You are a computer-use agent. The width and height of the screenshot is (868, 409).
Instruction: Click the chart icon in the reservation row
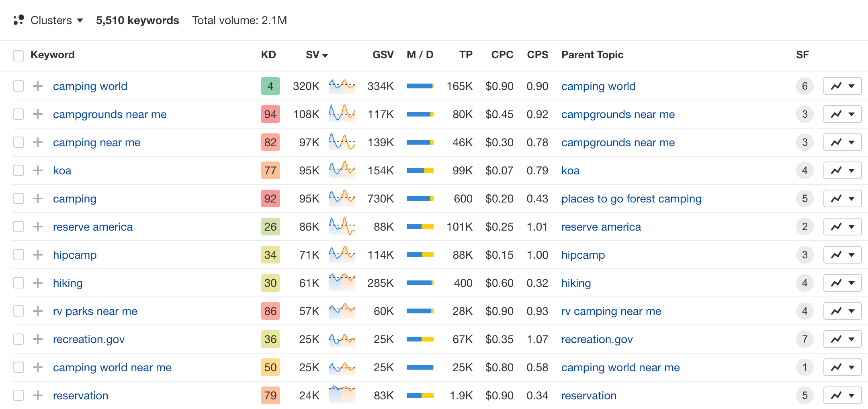pyautogui.click(x=836, y=395)
